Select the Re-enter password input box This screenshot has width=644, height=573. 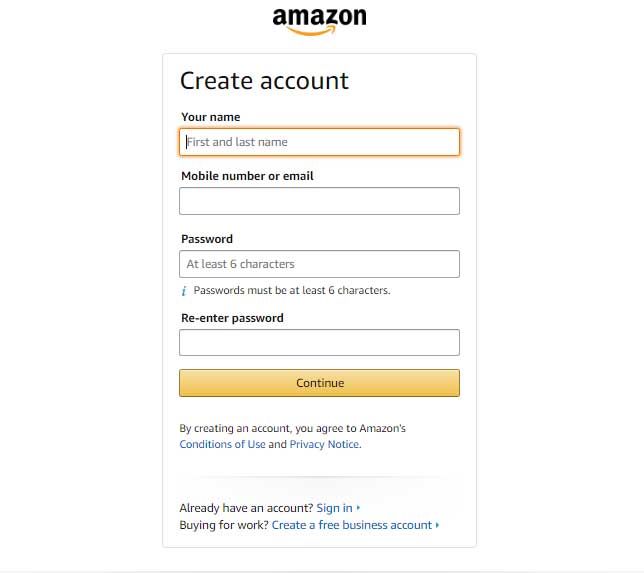pos(319,343)
